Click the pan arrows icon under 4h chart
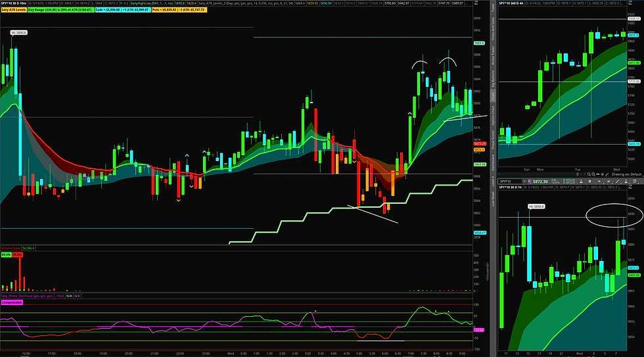The image size is (644, 357). [x=598, y=174]
